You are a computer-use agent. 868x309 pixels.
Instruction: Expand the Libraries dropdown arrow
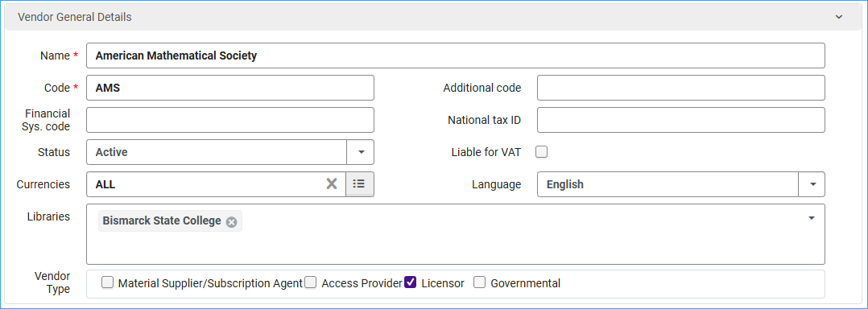pyautogui.click(x=812, y=218)
